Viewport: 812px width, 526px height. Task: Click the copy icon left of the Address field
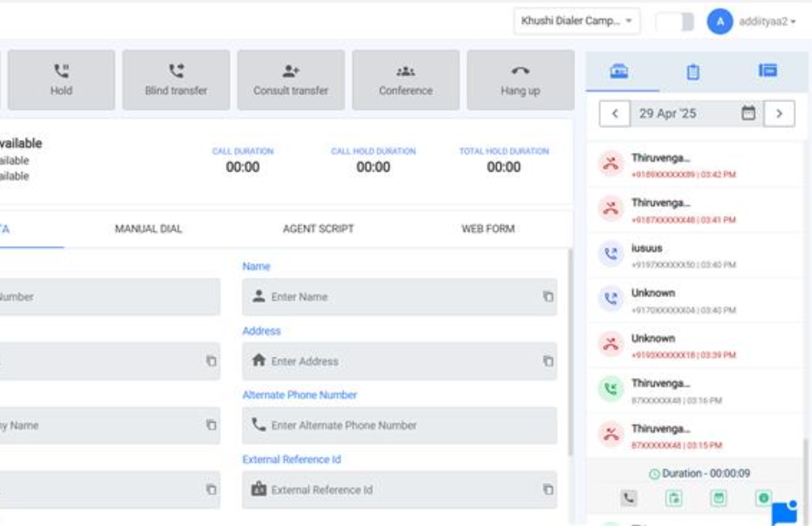211,361
